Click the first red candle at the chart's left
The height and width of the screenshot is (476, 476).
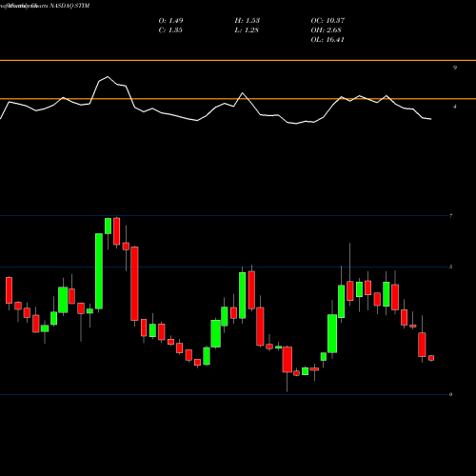(9, 290)
